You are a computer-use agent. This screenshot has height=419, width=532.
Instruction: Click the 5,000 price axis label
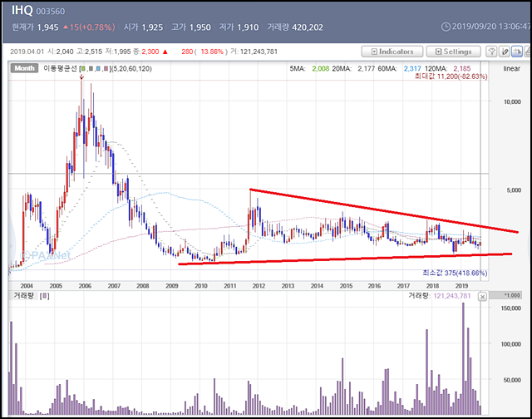[514, 190]
